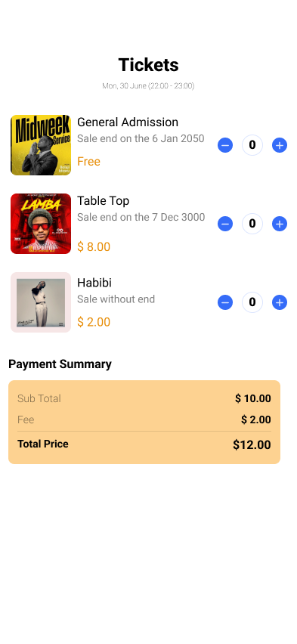Click the Table Top ticket title

click(x=103, y=201)
